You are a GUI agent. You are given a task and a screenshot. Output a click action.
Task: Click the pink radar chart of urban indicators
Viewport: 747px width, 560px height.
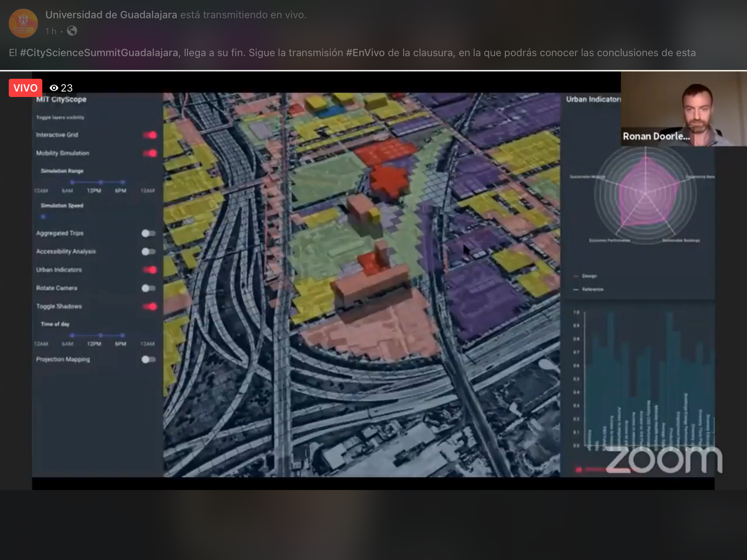tap(645, 194)
